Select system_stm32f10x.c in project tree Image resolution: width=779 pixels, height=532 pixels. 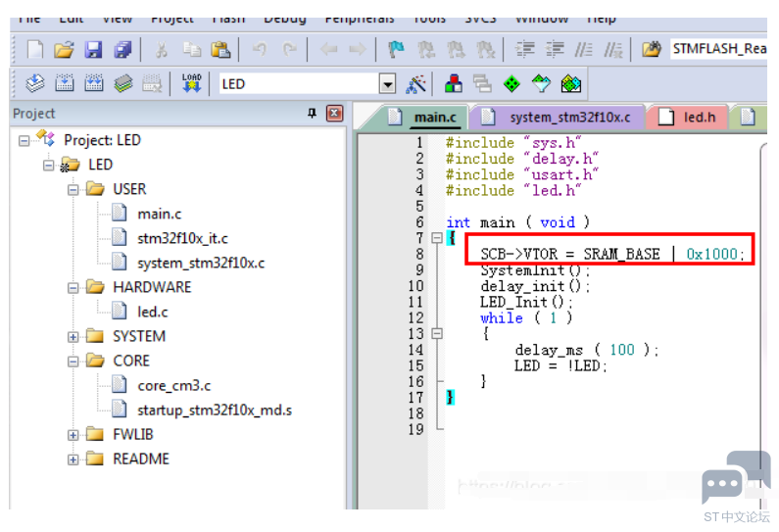[x=201, y=263]
